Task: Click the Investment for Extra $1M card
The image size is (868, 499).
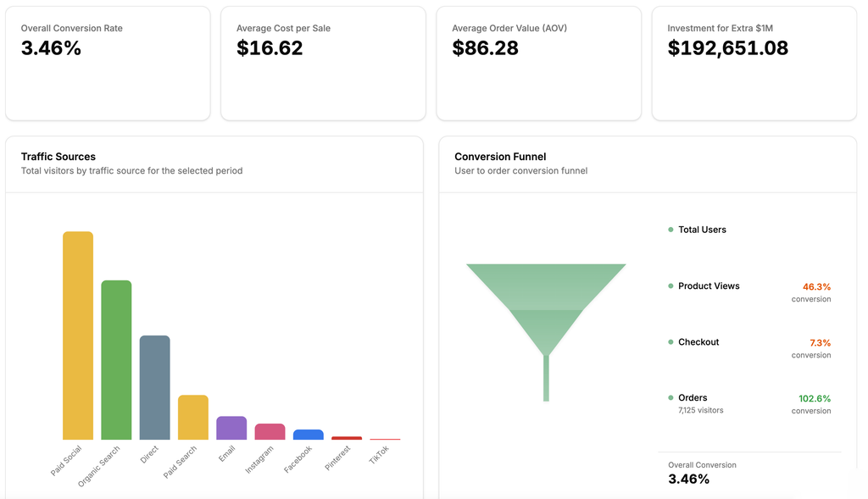Action: coord(754,64)
